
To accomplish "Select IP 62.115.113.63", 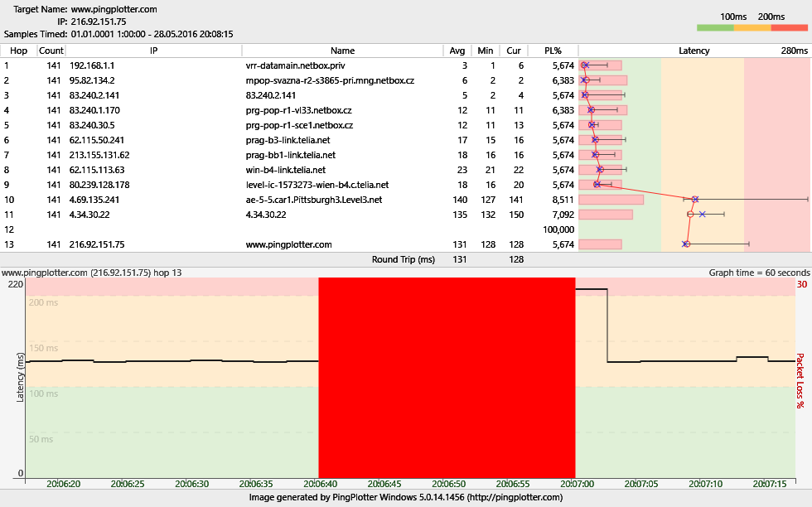I will pyautogui.click(x=96, y=171).
